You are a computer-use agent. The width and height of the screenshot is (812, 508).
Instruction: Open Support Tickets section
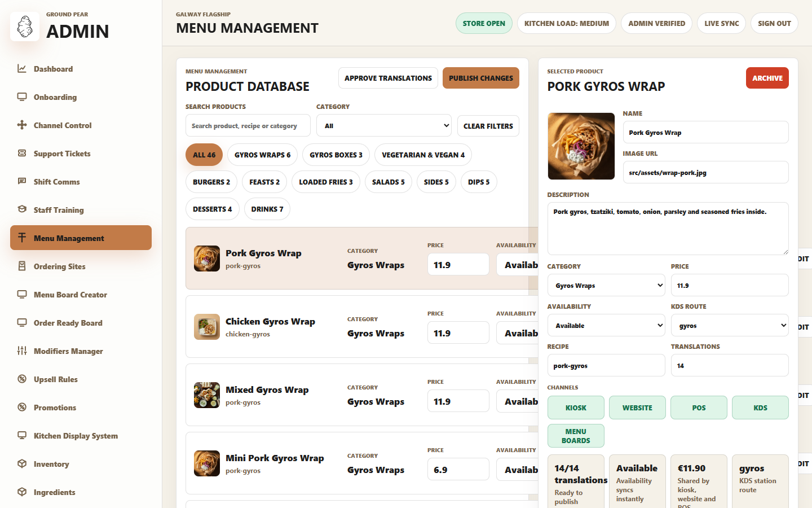(x=81, y=154)
